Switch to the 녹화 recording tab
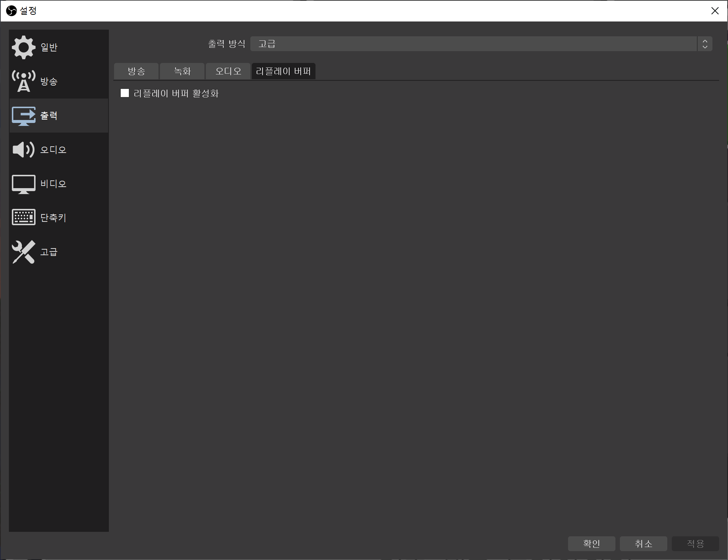This screenshot has width=728, height=560. (182, 71)
